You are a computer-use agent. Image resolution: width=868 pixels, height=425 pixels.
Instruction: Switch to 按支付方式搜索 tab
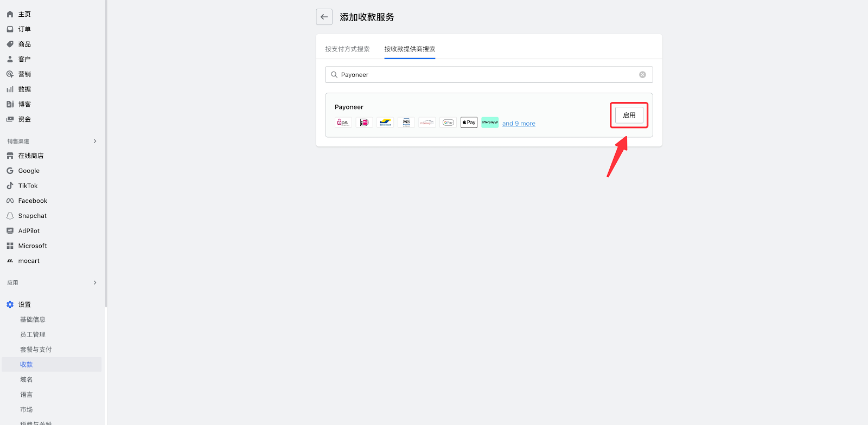pyautogui.click(x=347, y=49)
